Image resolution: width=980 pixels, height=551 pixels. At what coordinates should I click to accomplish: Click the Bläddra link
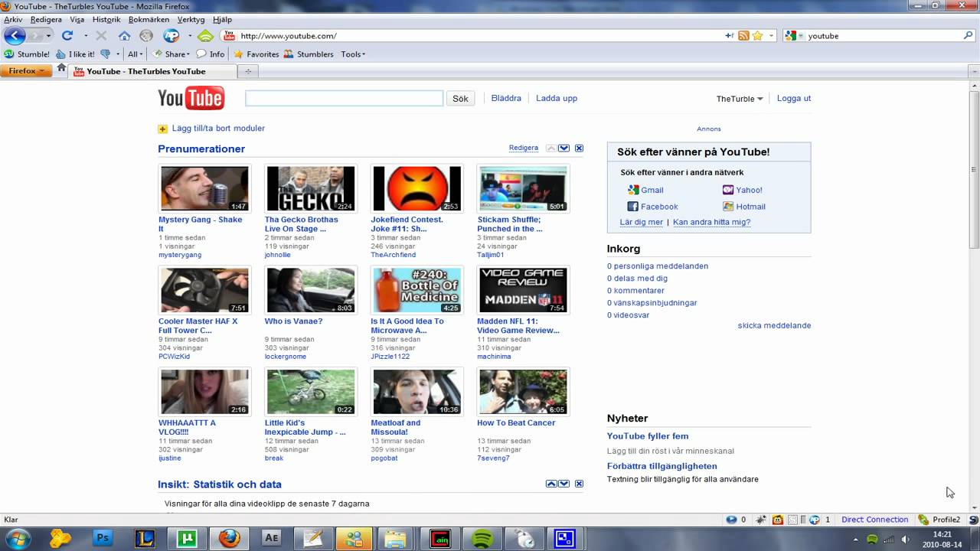pos(506,98)
